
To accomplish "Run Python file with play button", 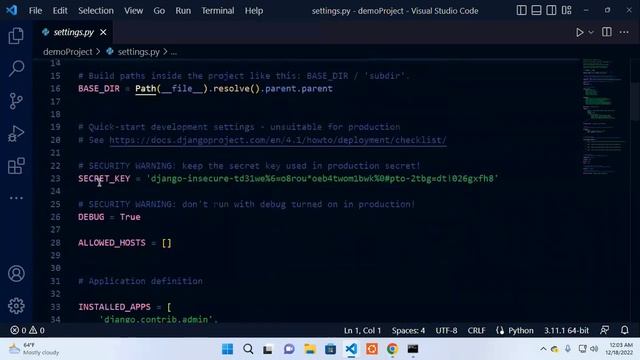I will (579, 32).
